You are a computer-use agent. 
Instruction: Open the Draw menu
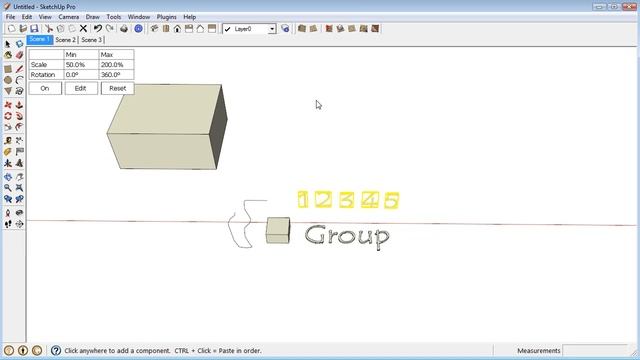click(x=93, y=17)
